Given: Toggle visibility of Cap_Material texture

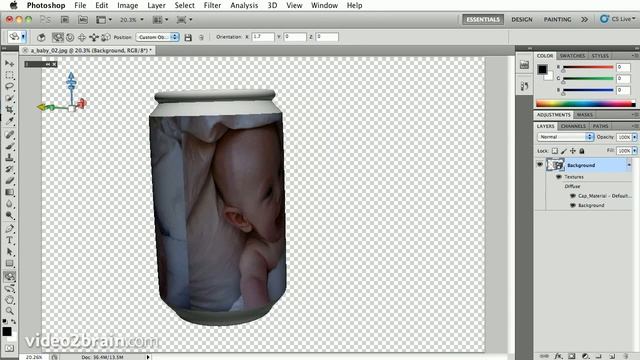Looking at the screenshot, I should (572, 196).
